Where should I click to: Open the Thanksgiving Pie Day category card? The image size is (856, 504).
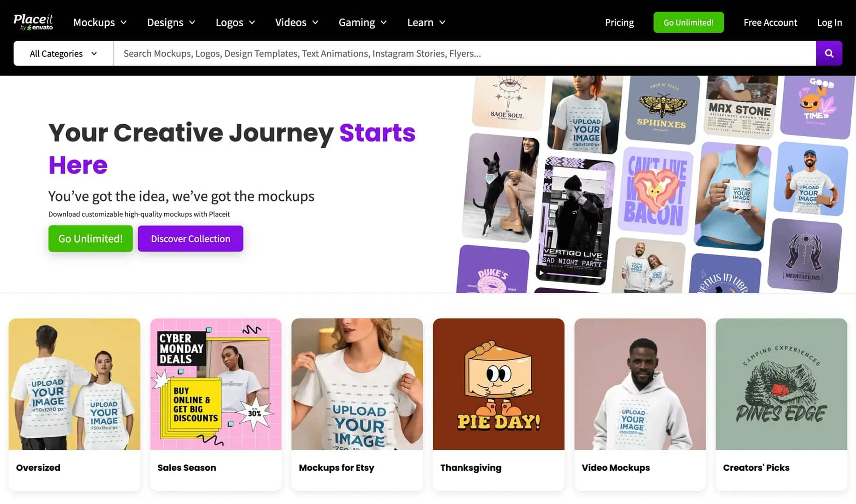click(498, 404)
